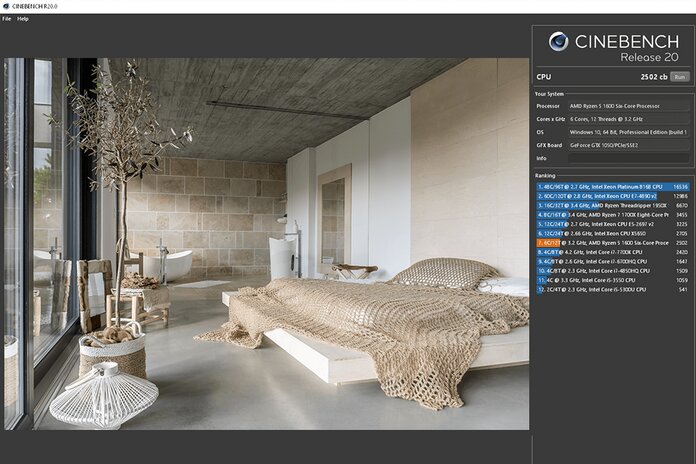This screenshot has width=696, height=464.
Task: Select highlighted orange Ryzen 5 1600 ranking row
Action: (612, 242)
